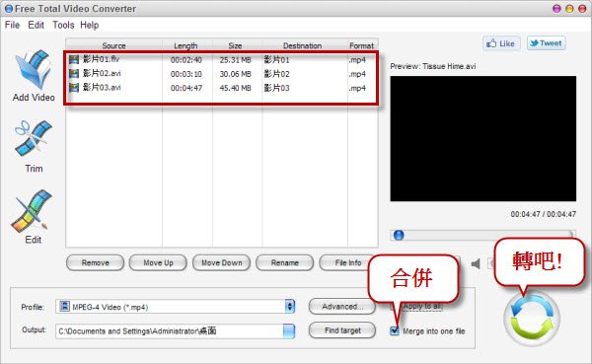Click the Destination column header

pos(303,45)
